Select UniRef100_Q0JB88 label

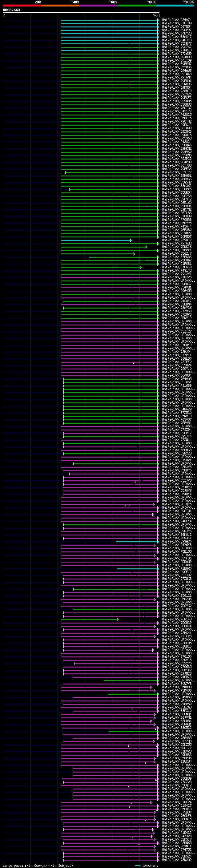pyautogui.click(x=176, y=57)
